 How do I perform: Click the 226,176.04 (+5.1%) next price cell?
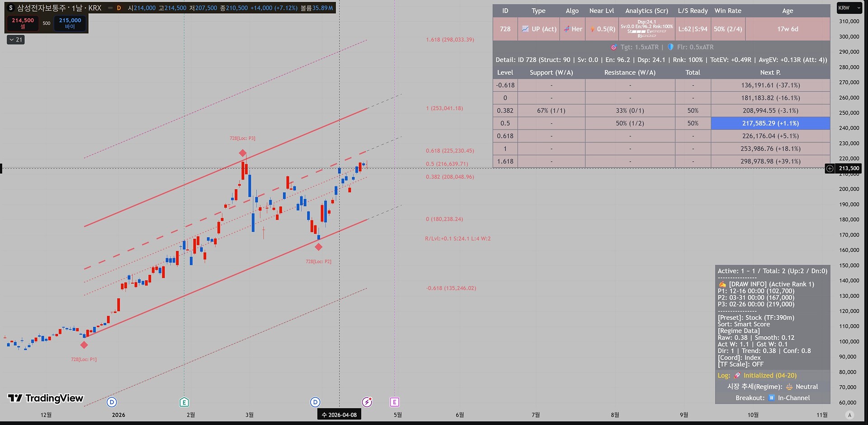point(770,136)
